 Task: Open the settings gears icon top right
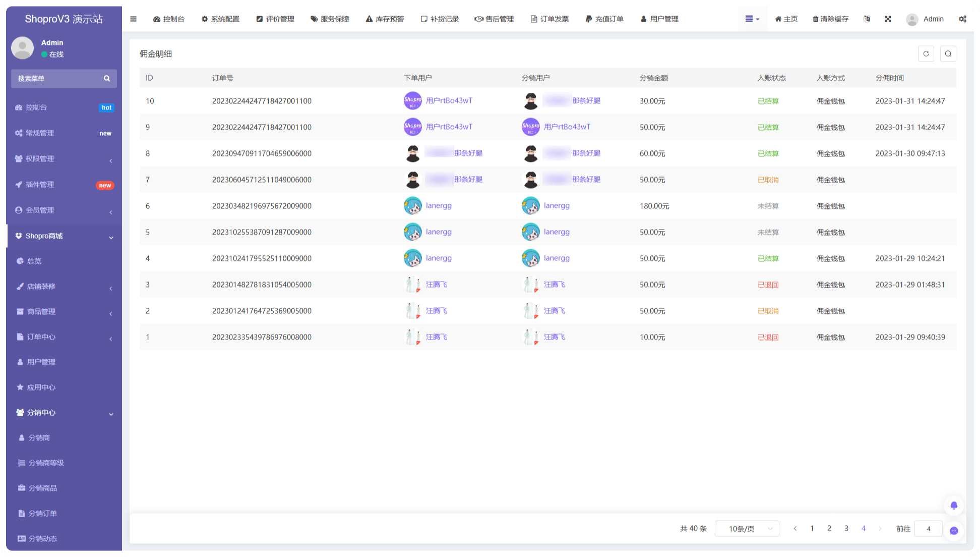[962, 19]
